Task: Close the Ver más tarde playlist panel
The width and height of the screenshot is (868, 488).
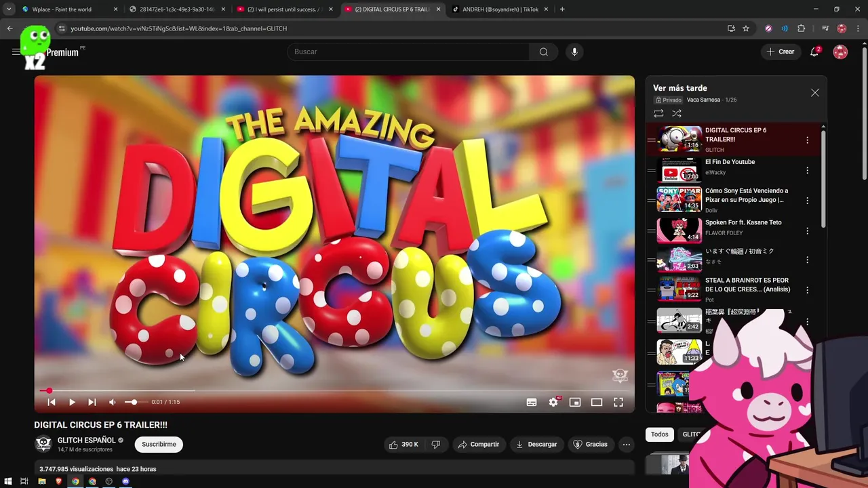Action: (x=815, y=93)
